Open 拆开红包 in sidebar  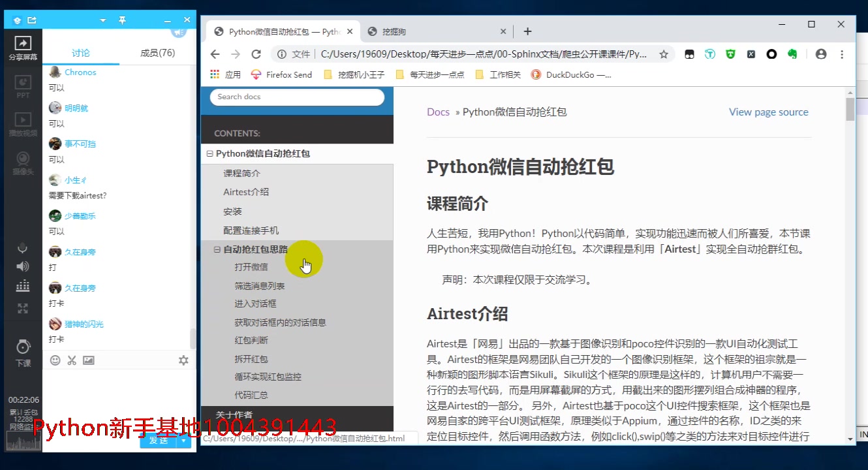(x=251, y=359)
